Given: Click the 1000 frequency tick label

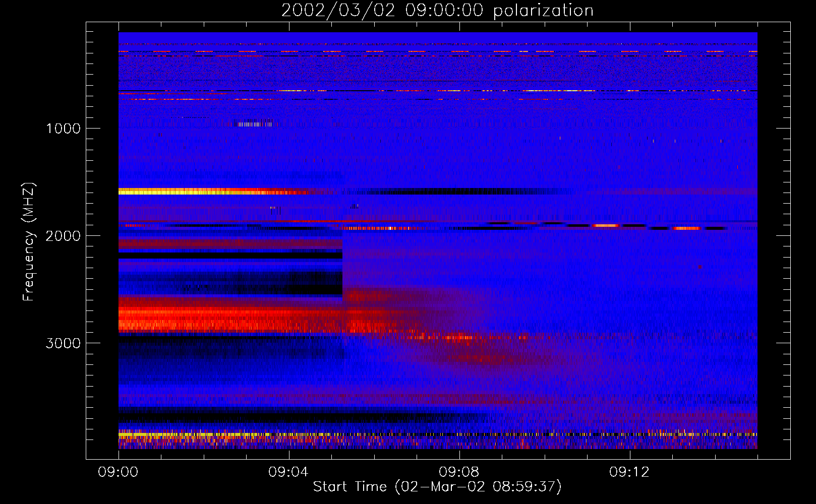Looking at the screenshot, I should (63, 129).
